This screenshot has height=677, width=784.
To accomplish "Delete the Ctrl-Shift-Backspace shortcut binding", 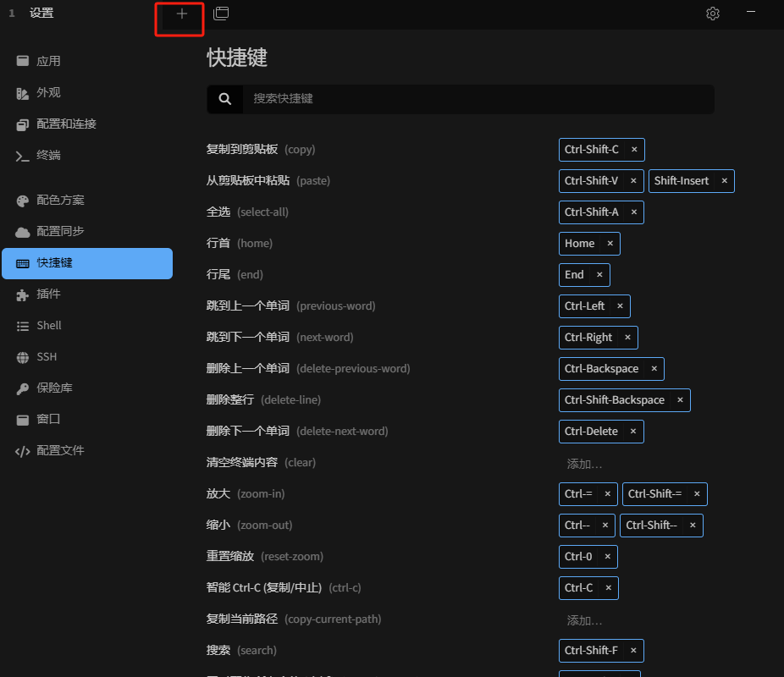I will tap(679, 400).
